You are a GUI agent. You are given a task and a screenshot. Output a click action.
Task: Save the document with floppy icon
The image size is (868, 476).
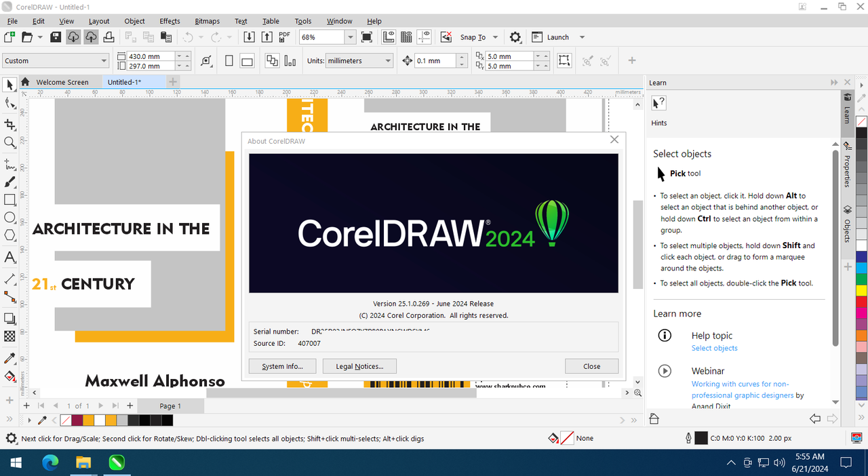(x=56, y=37)
